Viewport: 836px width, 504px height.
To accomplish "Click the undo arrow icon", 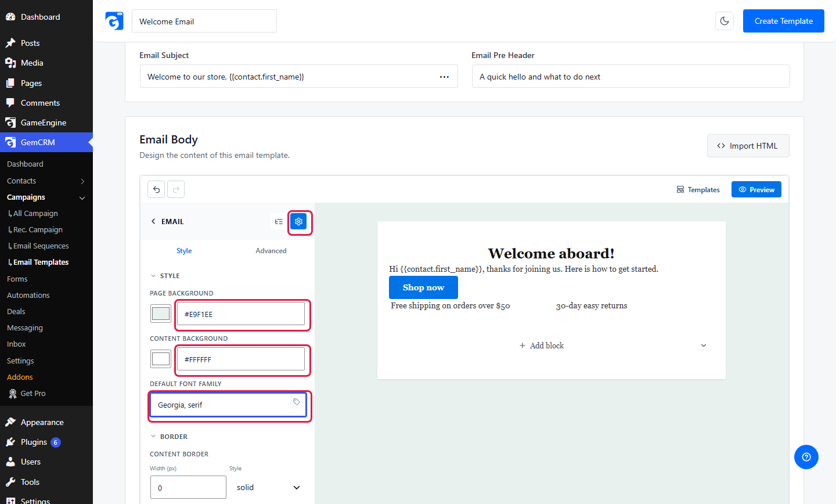I will [156, 189].
